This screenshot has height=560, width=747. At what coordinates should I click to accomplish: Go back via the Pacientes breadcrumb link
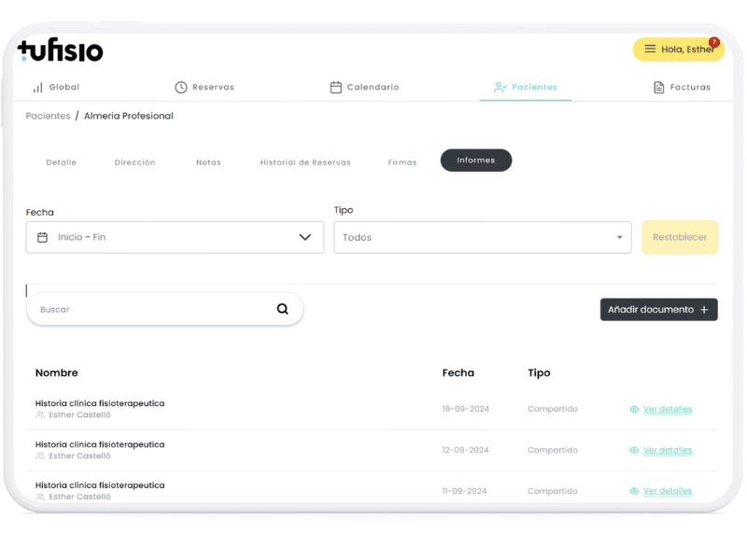pos(49,116)
